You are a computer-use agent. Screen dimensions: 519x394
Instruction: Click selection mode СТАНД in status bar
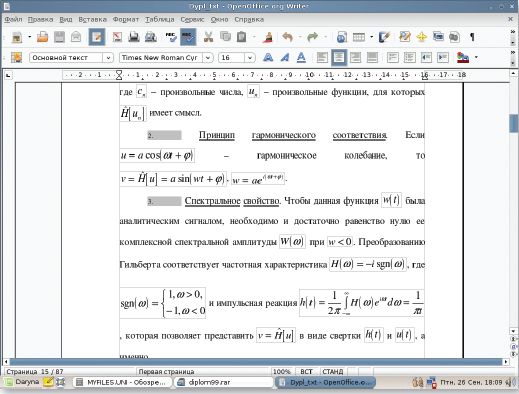[333, 371]
